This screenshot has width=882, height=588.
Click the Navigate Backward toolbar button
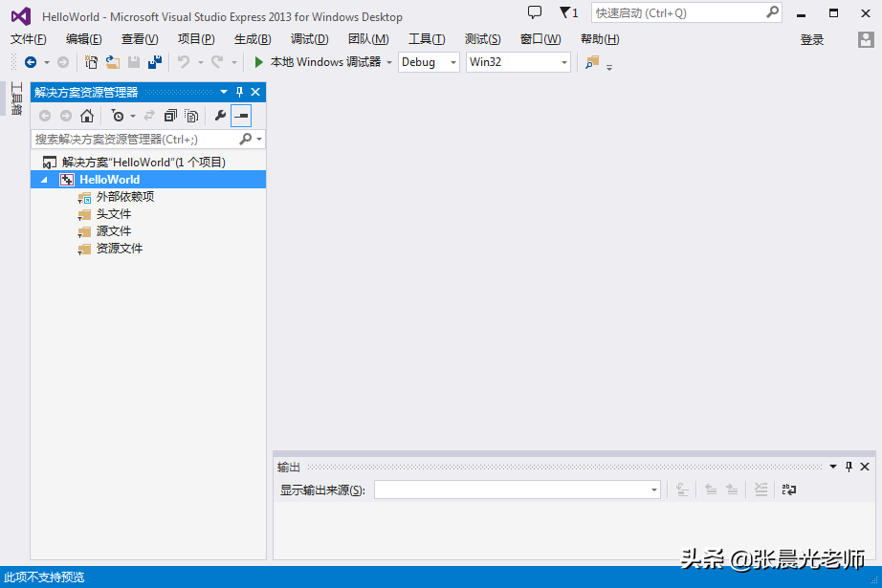click(x=31, y=62)
